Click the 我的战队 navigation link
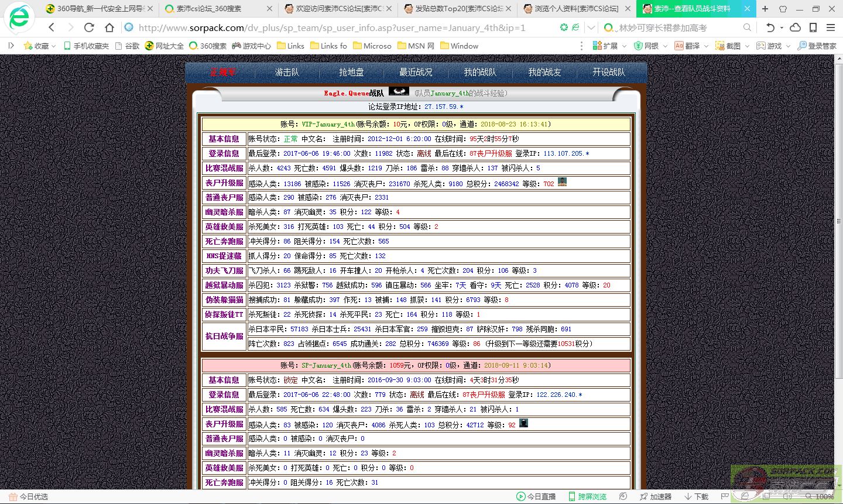This screenshot has height=504, width=843. pyautogui.click(x=480, y=72)
